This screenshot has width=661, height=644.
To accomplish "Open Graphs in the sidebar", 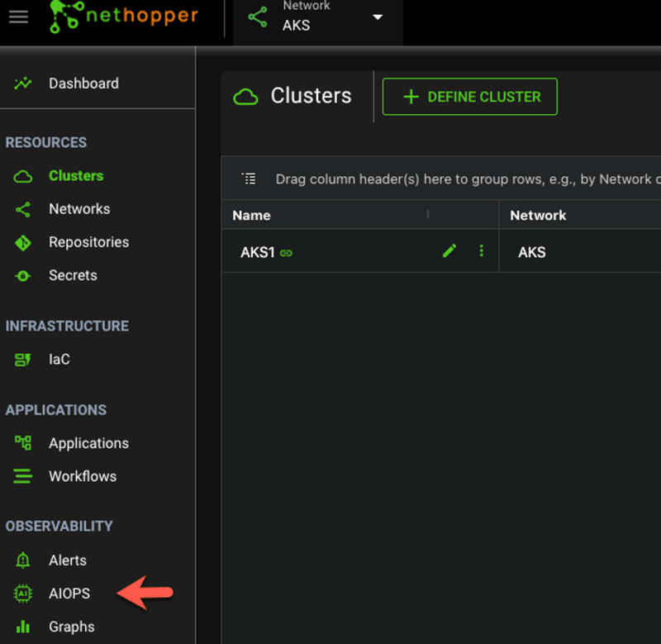I will coord(72,627).
